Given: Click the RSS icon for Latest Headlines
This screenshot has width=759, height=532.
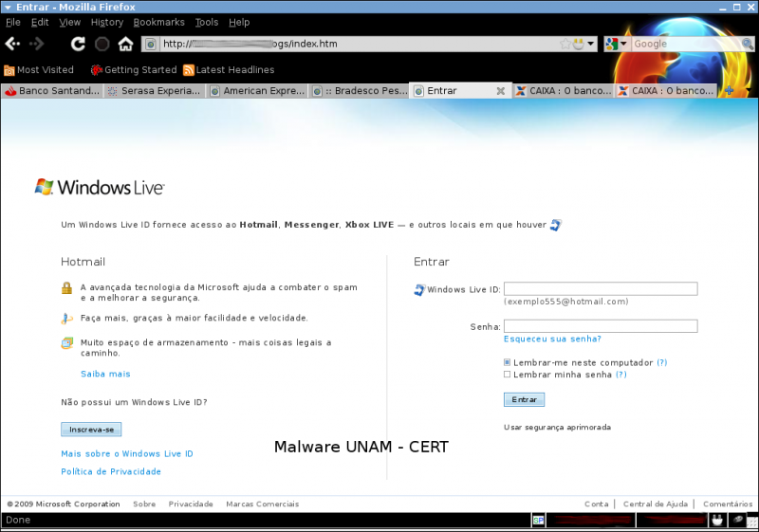Looking at the screenshot, I should point(188,70).
